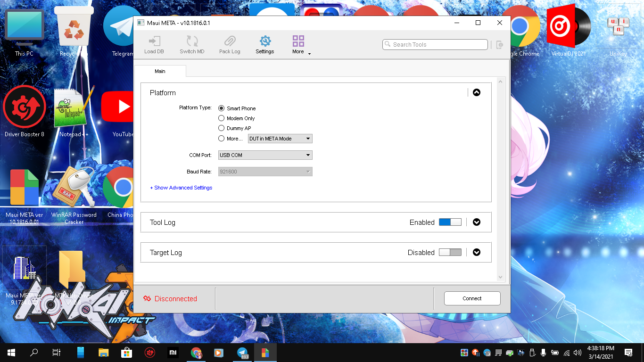The width and height of the screenshot is (644, 362).
Task: Click the scrollbar down arrow in Main panel
Action: coord(501,278)
